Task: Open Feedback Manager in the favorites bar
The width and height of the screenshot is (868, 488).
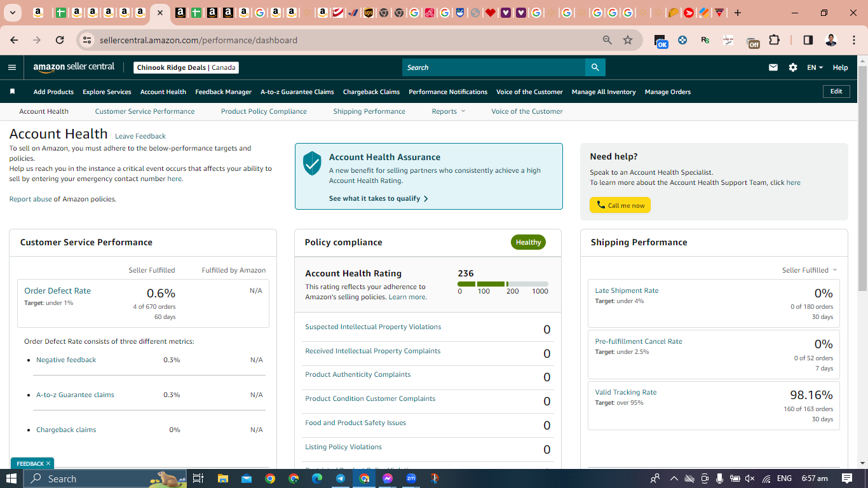Action: click(223, 91)
